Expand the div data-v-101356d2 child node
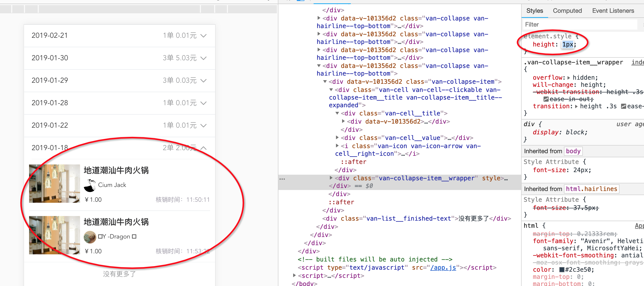The width and height of the screenshot is (644, 286). coord(343,121)
